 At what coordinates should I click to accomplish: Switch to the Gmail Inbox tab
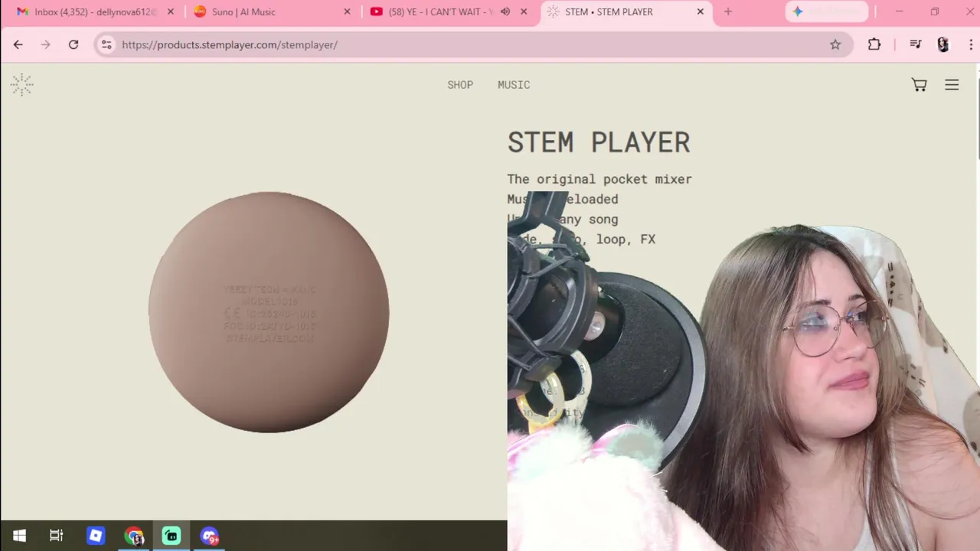click(x=95, y=12)
